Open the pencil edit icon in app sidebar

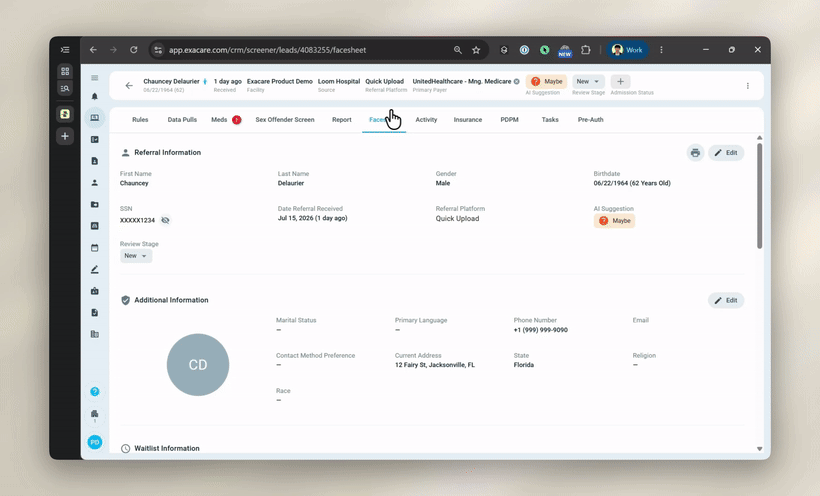95,269
